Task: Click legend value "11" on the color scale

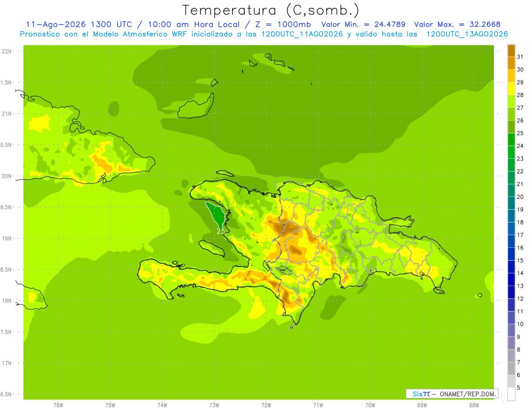Action: tap(520, 311)
